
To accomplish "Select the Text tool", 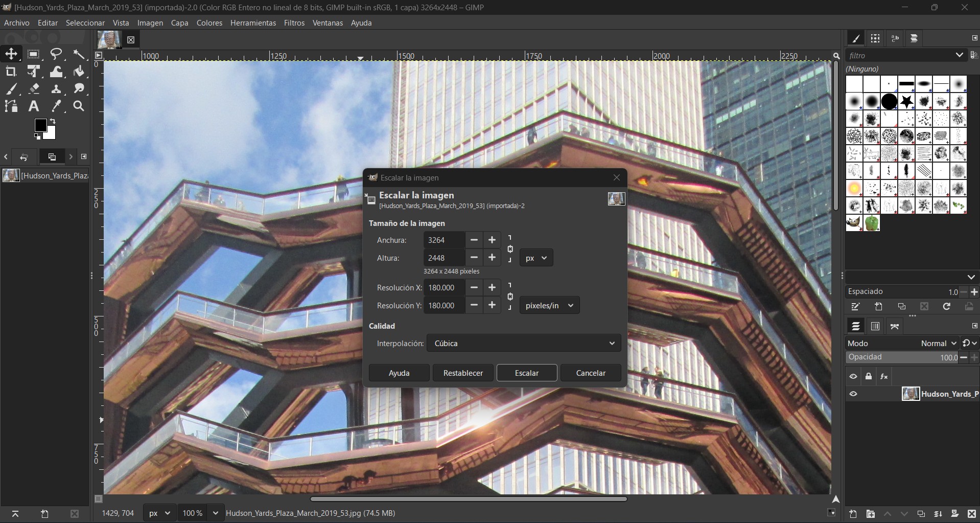I will (34, 106).
